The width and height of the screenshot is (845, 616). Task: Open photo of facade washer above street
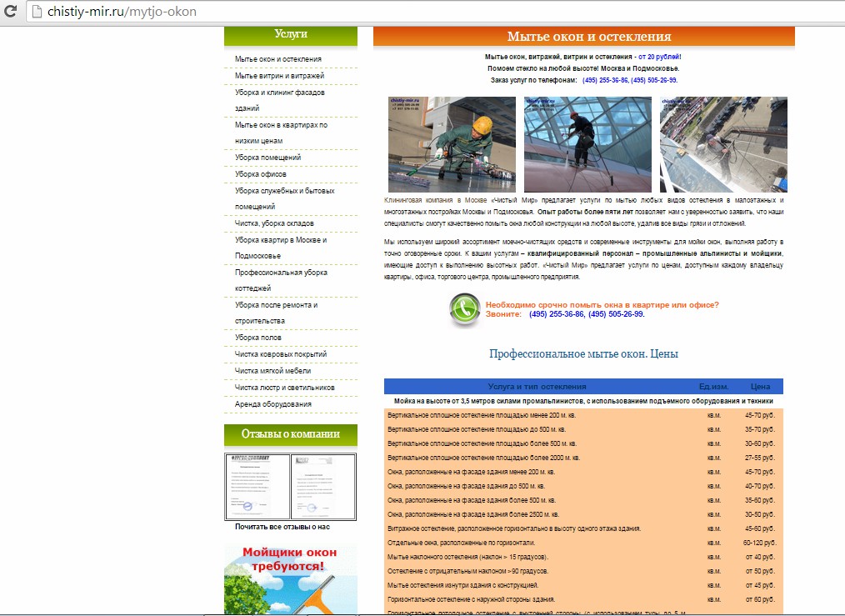(x=723, y=144)
